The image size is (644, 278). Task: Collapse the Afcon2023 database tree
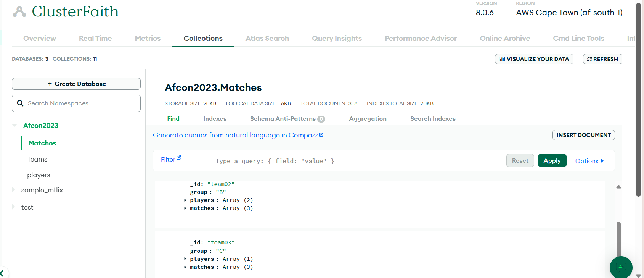[14, 125]
